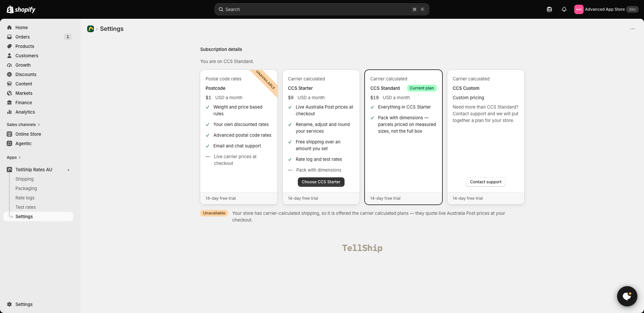Open the Sidekick assistant icon in top bar

549,9
